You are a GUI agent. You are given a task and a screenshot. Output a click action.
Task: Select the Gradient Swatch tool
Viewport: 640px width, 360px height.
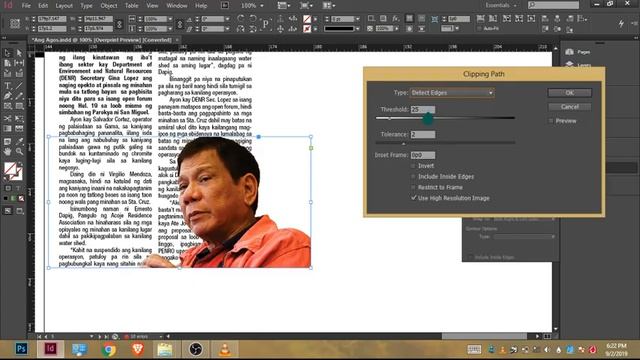tap(7, 129)
